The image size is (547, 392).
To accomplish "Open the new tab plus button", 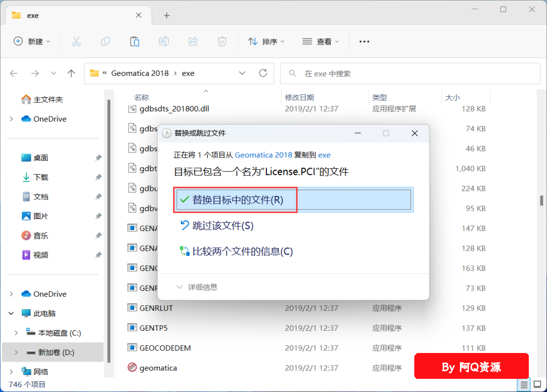I will point(167,15).
